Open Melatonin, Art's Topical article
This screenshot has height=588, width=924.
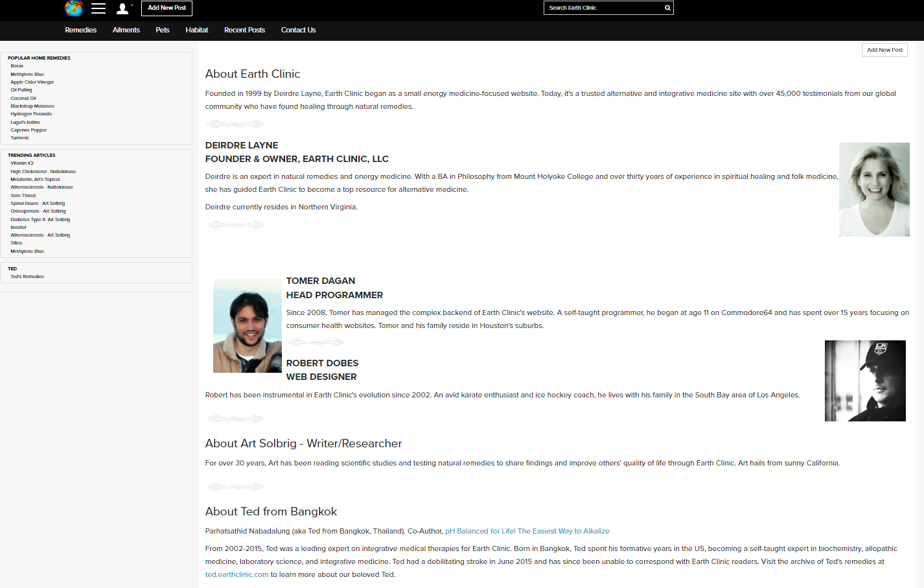(x=35, y=180)
